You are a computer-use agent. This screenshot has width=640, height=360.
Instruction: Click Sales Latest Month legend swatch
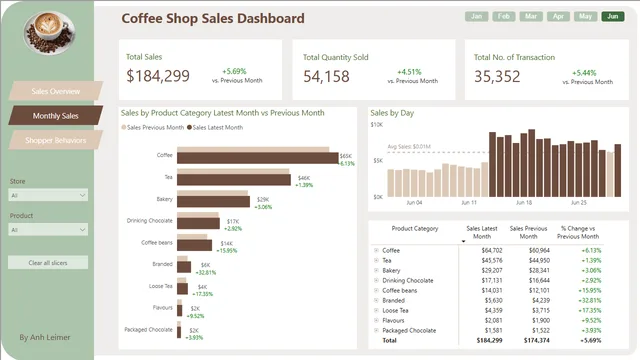(x=189, y=127)
